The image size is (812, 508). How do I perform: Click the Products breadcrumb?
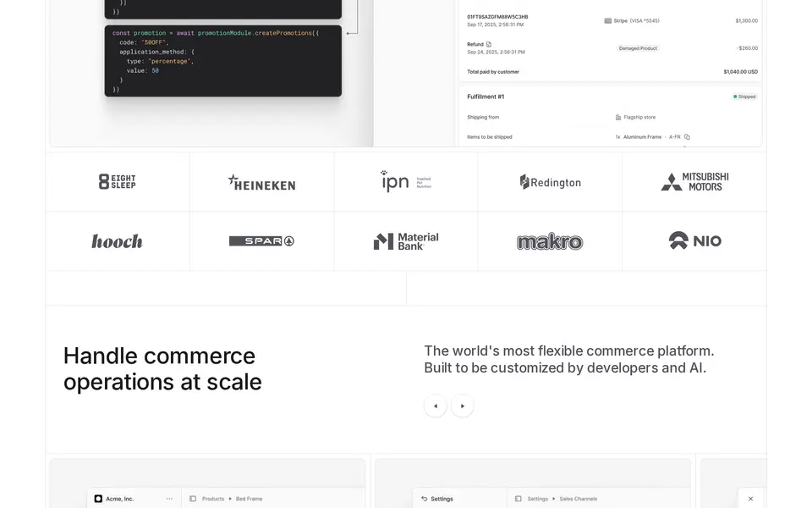point(213,499)
